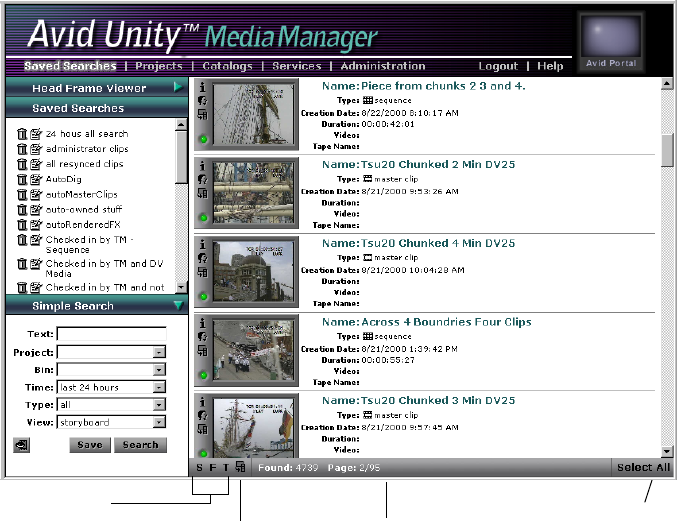This screenshot has height=521, width=677.
Task: Click head icon for Tsu20 Chunked 4 Min
Action: [202, 258]
